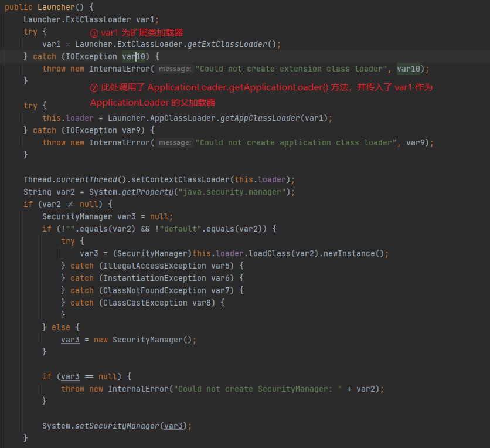Click the "default" string literal
This screenshot has width=490, height=448.
[181, 229]
